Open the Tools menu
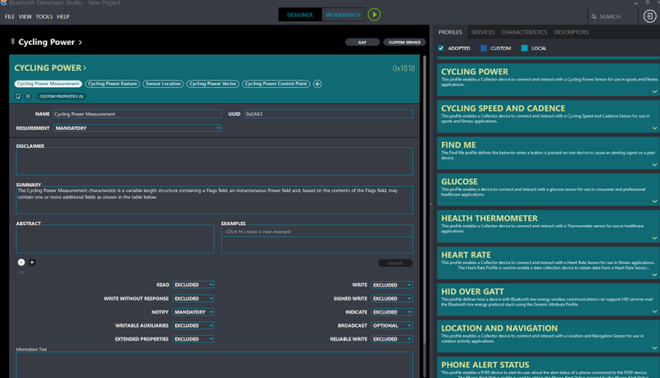The height and width of the screenshot is (378, 660). (x=44, y=17)
